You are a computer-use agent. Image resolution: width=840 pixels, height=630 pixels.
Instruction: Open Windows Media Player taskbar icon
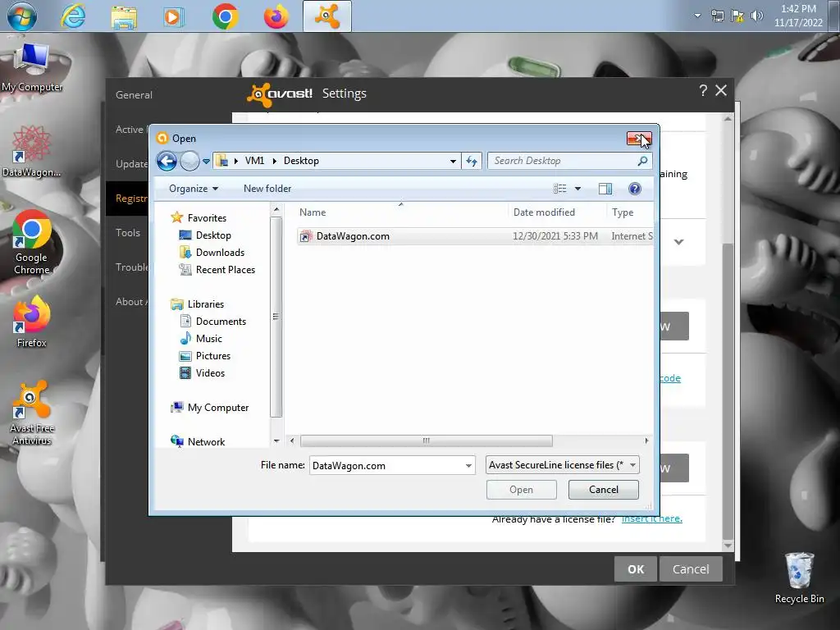[172, 17]
